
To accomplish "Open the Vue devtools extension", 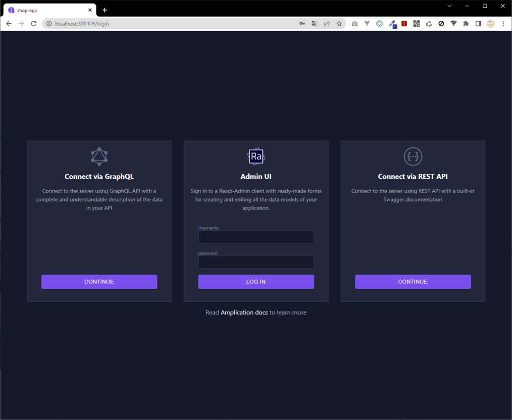I will [x=367, y=23].
